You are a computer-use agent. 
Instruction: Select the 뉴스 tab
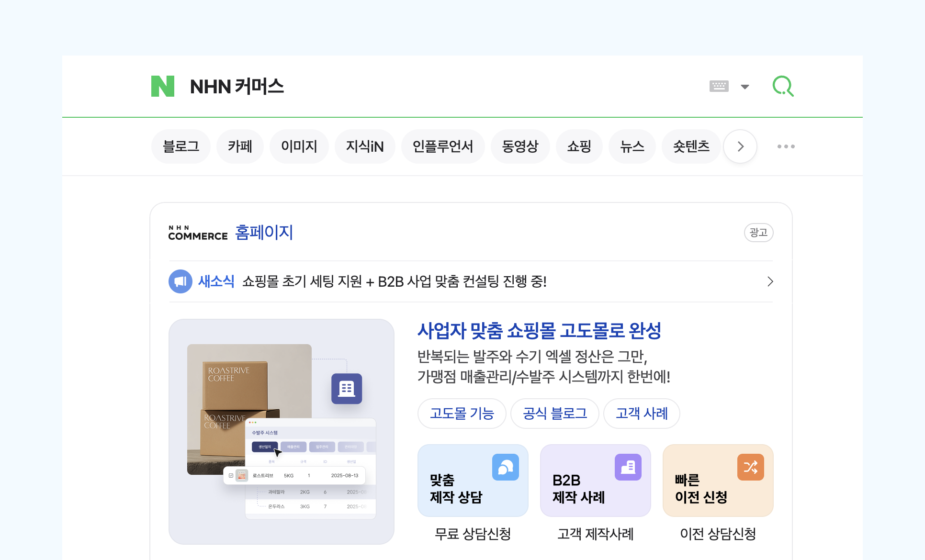[x=632, y=146]
